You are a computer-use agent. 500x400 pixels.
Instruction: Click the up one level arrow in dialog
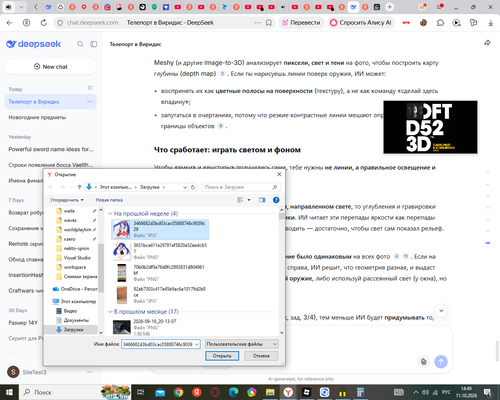[x=79, y=187]
